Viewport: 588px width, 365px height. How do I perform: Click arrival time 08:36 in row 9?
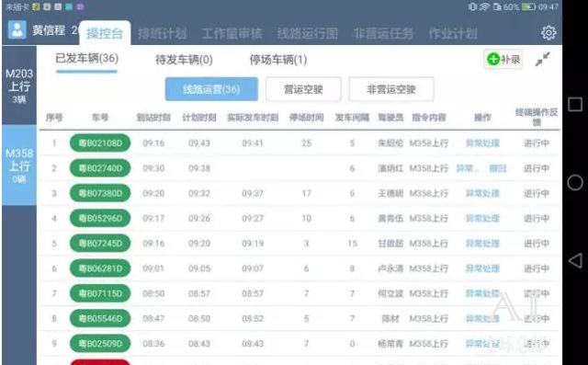[x=153, y=344]
